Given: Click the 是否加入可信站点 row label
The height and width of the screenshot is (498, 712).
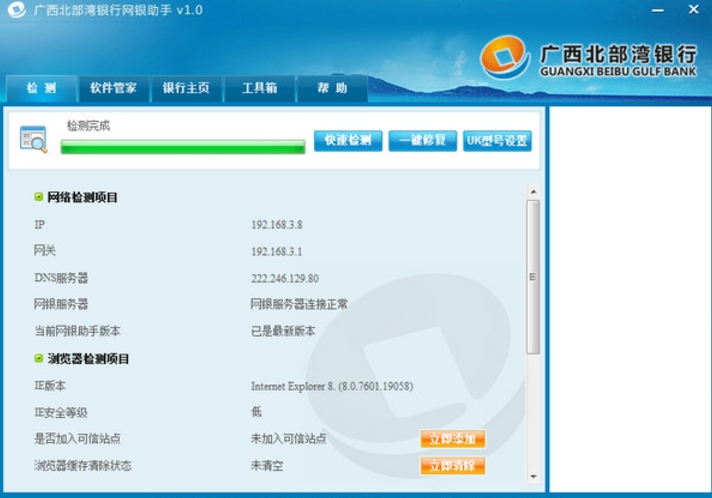Looking at the screenshot, I should point(78,439).
